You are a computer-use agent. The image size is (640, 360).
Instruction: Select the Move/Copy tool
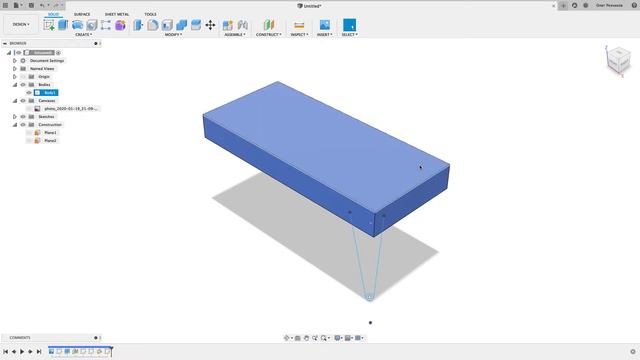pos(210,25)
